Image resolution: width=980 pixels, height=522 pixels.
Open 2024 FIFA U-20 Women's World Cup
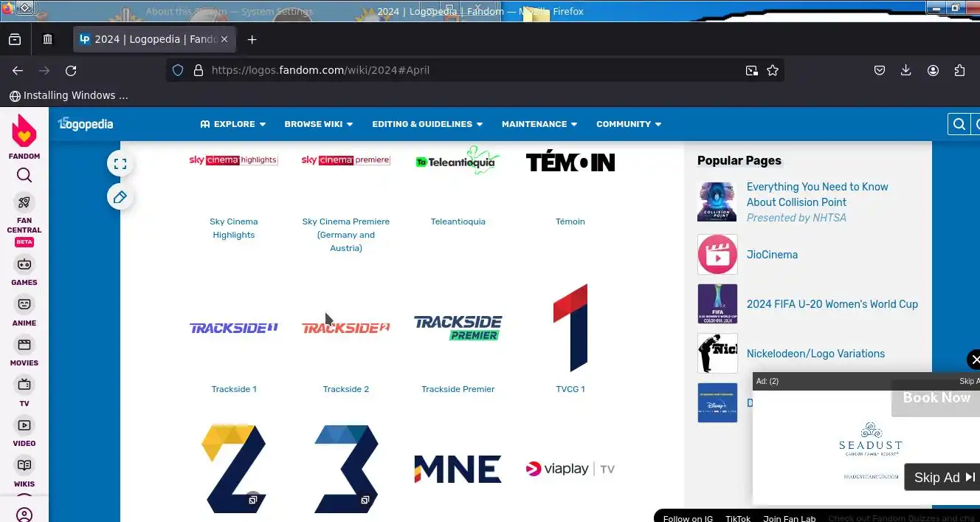(832, 304)
